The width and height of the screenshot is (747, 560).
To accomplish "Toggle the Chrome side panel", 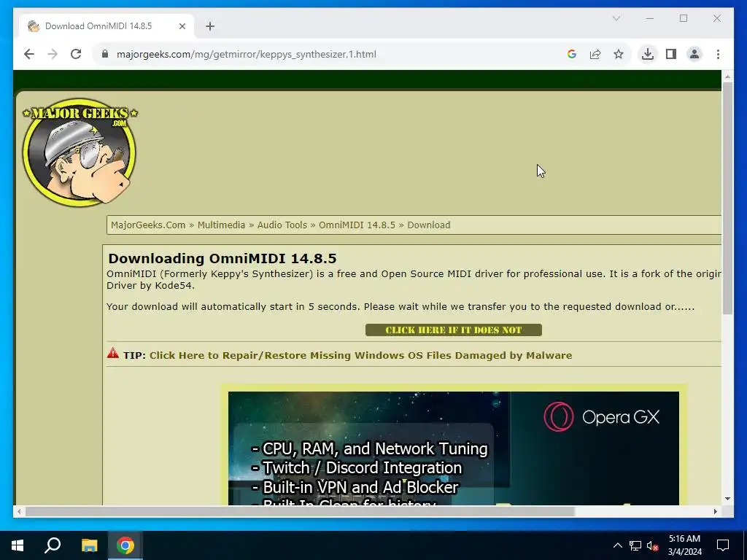I will [671, 54].
